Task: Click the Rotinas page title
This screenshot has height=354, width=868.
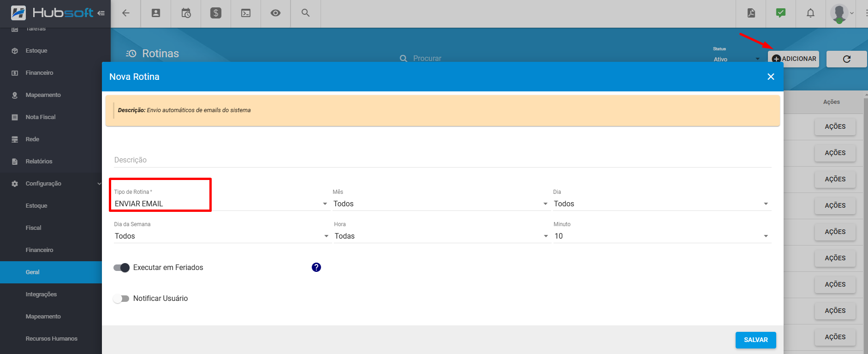Action: pos(161,54)
